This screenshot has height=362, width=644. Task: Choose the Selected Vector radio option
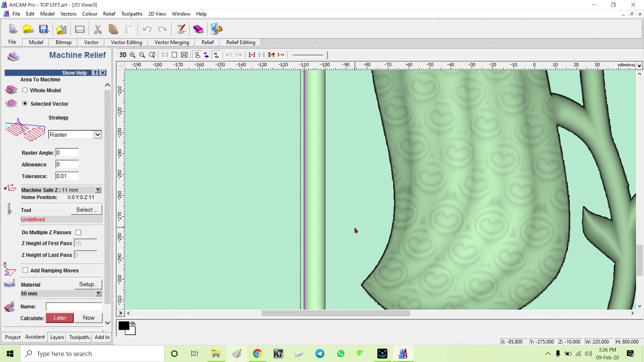tap(25, 104)
